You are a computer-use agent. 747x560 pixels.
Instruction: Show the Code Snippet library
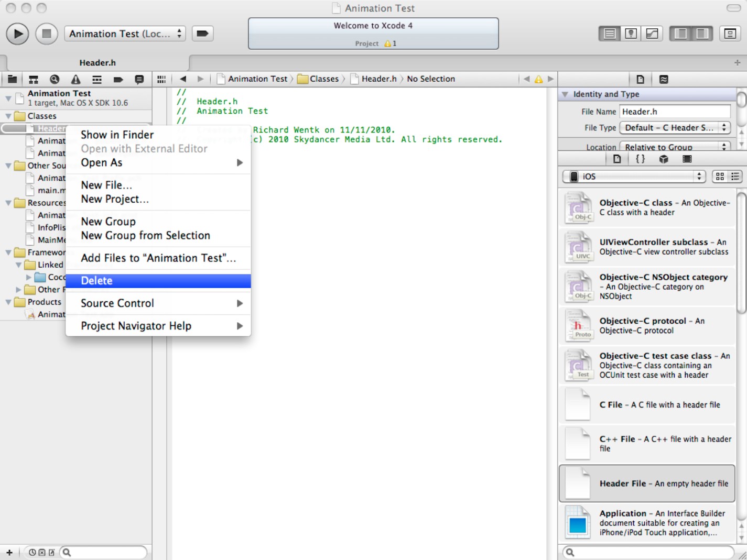[640, 159]
